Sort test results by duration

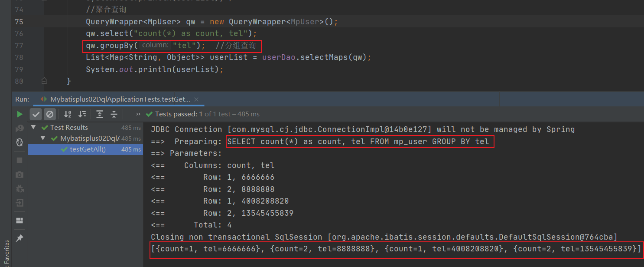82,114
